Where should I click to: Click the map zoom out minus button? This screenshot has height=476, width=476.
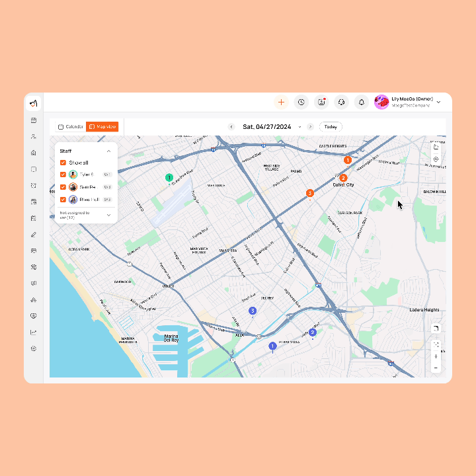click(436, 367)
